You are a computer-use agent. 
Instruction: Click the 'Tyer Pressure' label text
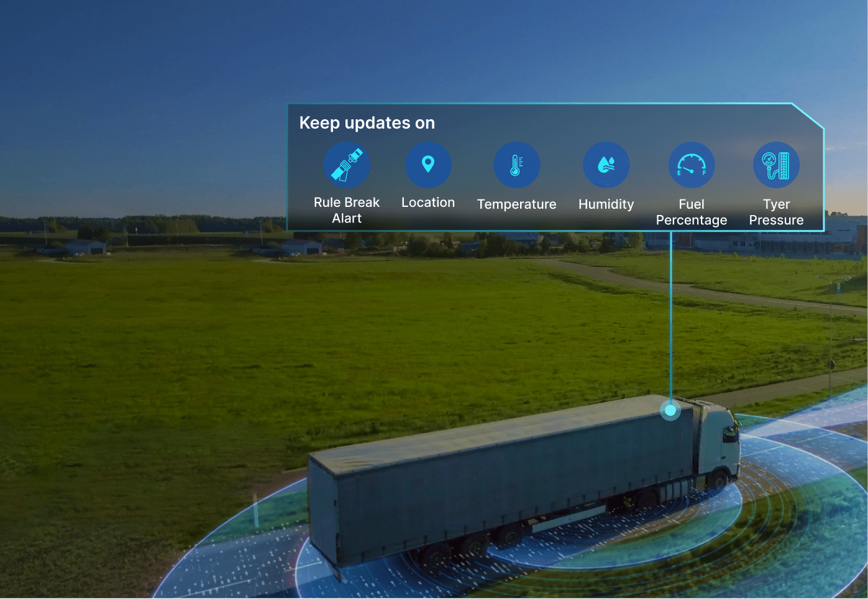[776, 212]
